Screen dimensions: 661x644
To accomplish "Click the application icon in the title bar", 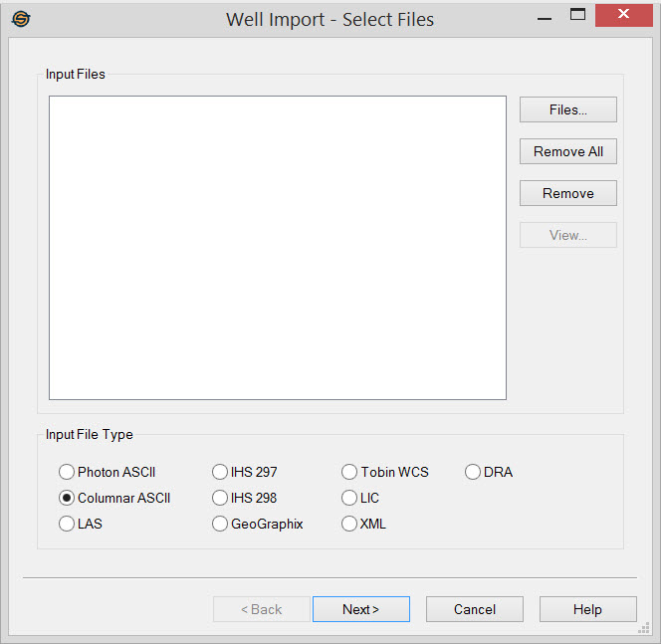I will click(21, 19).
